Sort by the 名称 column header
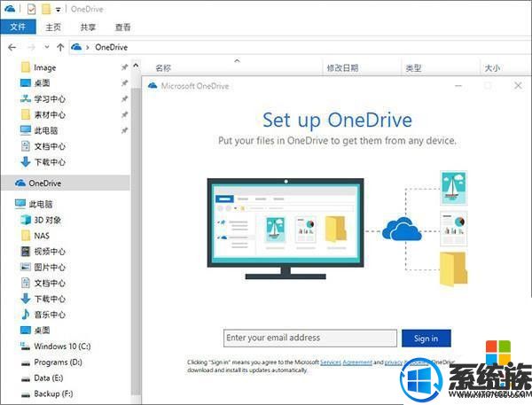 pos(163,68)
